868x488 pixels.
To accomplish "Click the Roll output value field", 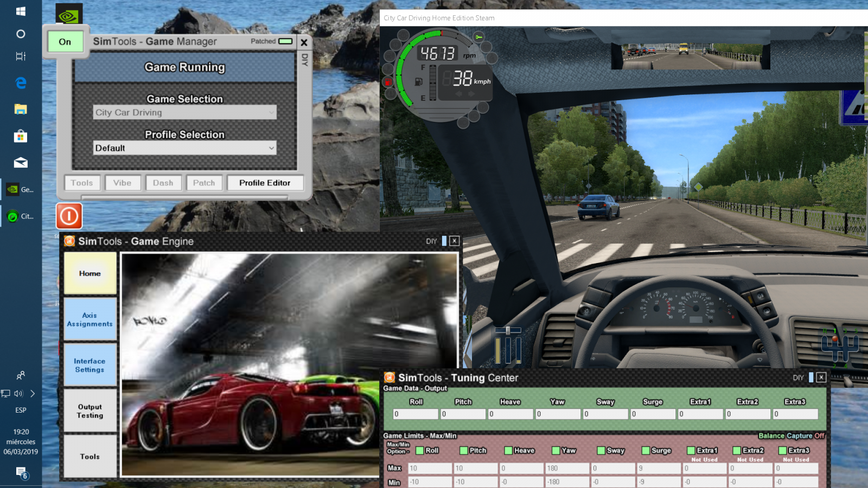I will [416, 414].
